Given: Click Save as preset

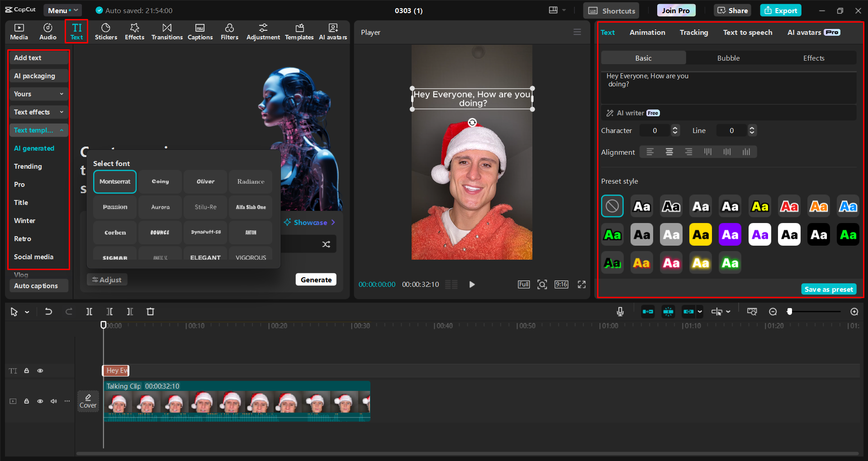Looking at the screenshot, I should pyautogui.click(x=828, y=289).
